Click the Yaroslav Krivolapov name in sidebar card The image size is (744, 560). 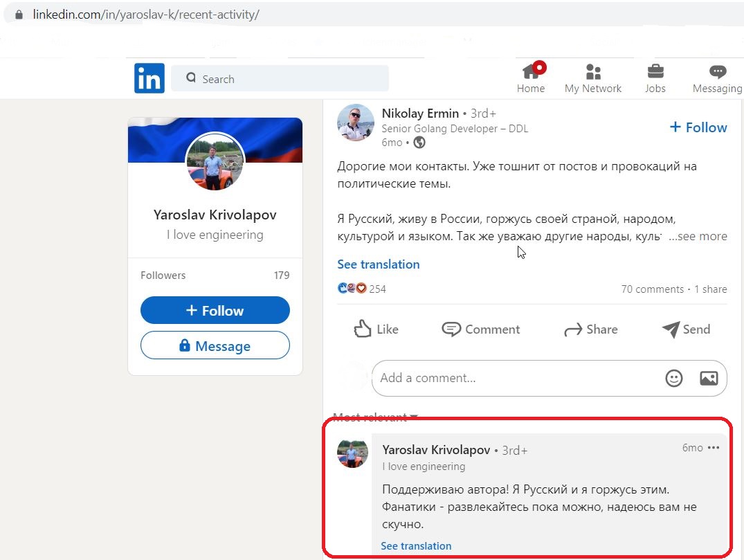coord(215,215)
